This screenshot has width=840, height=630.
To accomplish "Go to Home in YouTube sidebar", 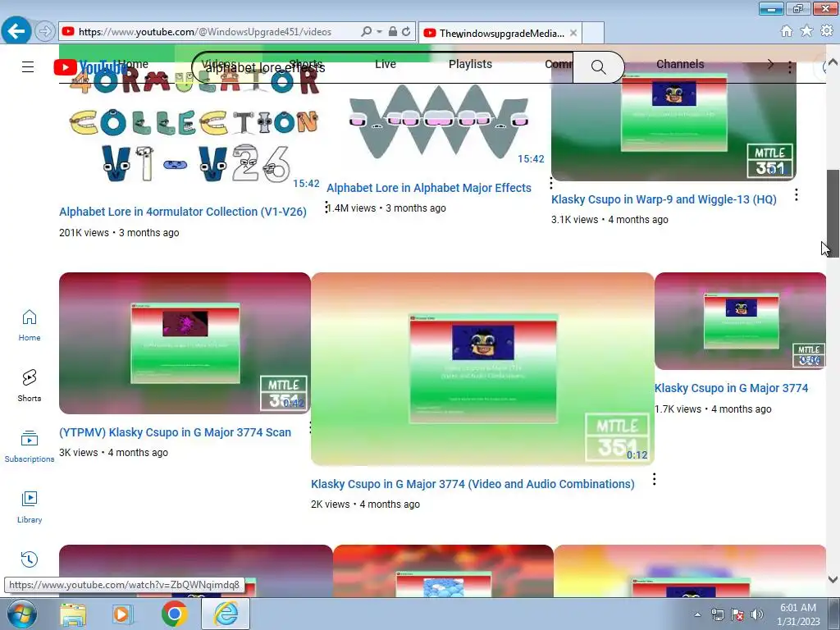I will 30,325.
